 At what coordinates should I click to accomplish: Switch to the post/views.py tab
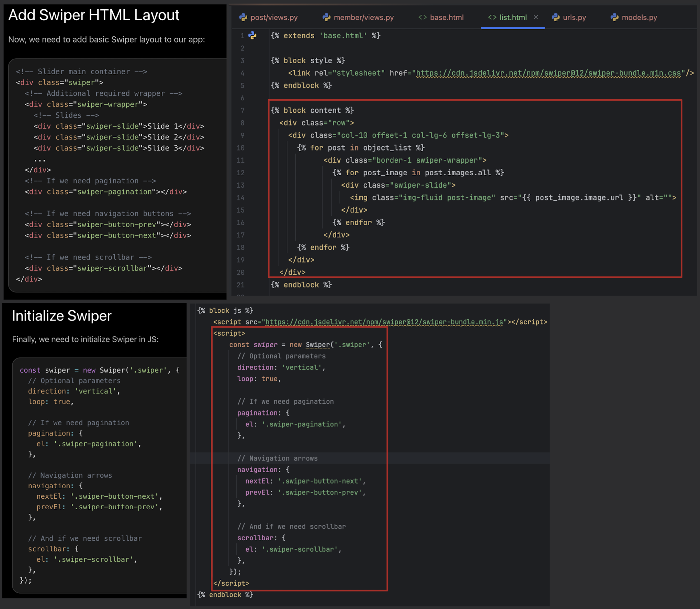[x=274, y=18]
